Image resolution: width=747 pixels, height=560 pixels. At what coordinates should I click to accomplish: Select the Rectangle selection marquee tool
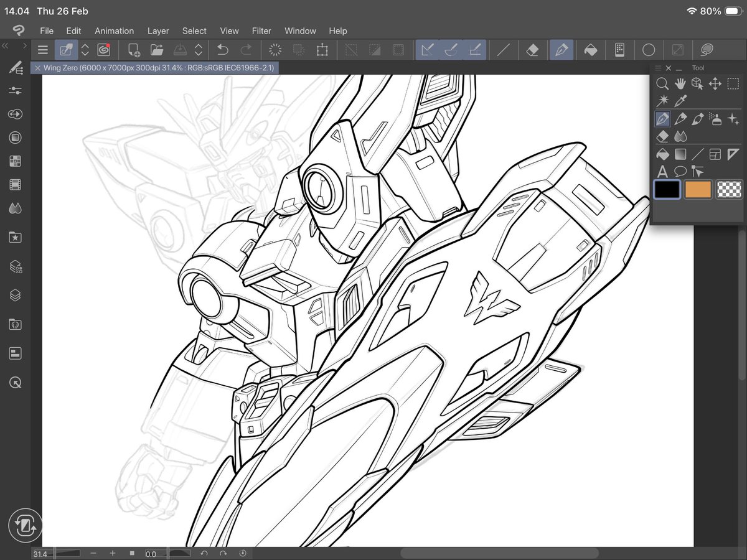[x=733, y=83]
